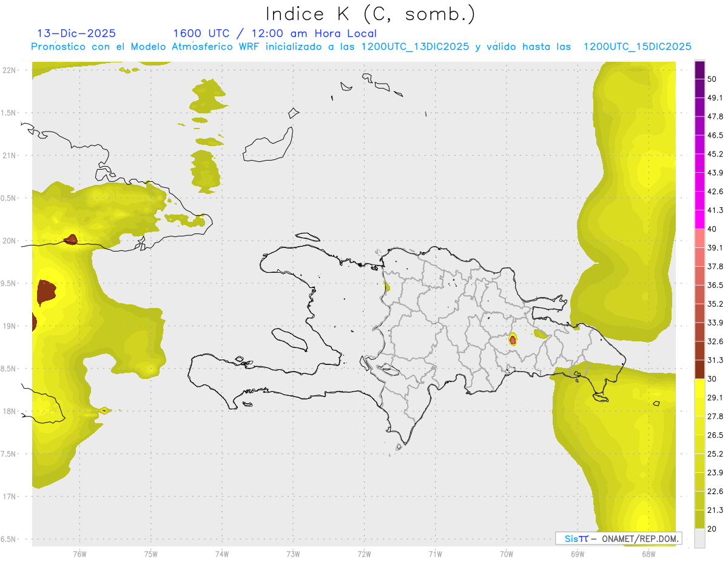Click the colorbar value '49.1'

[715, 98]
